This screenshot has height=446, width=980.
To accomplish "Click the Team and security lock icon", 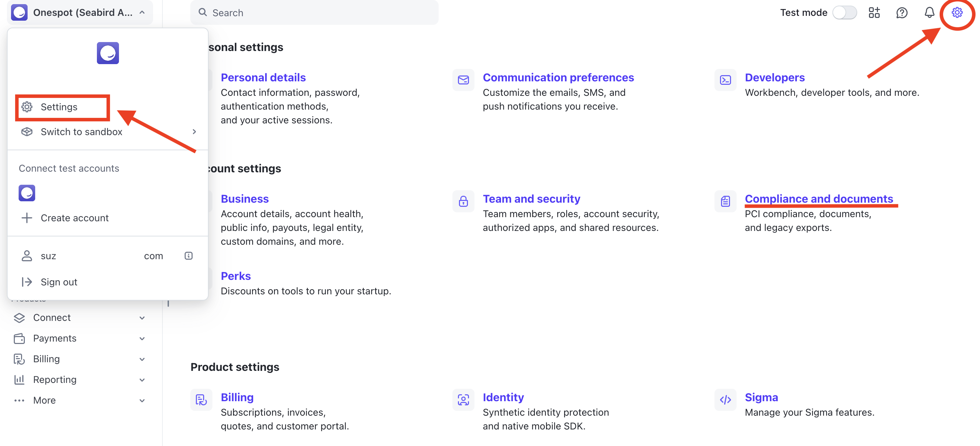I will (463, 201).
